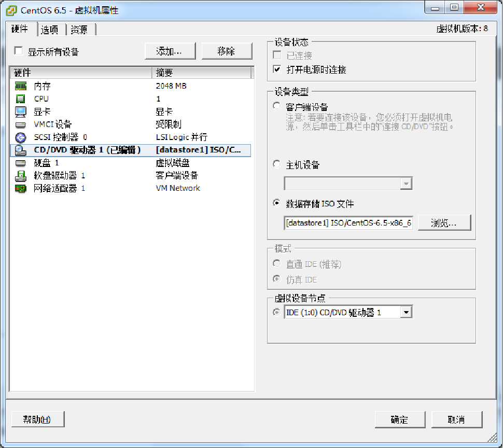Image resolution: width=503 pixels, height=448 pixels.
Task: Click the LSI Logic 并行 summary value
Action: [x=181, y=137]
